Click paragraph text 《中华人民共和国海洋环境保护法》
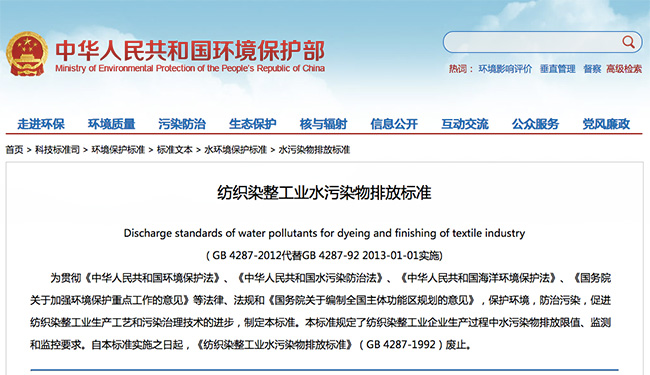 (x=478, y=278)
